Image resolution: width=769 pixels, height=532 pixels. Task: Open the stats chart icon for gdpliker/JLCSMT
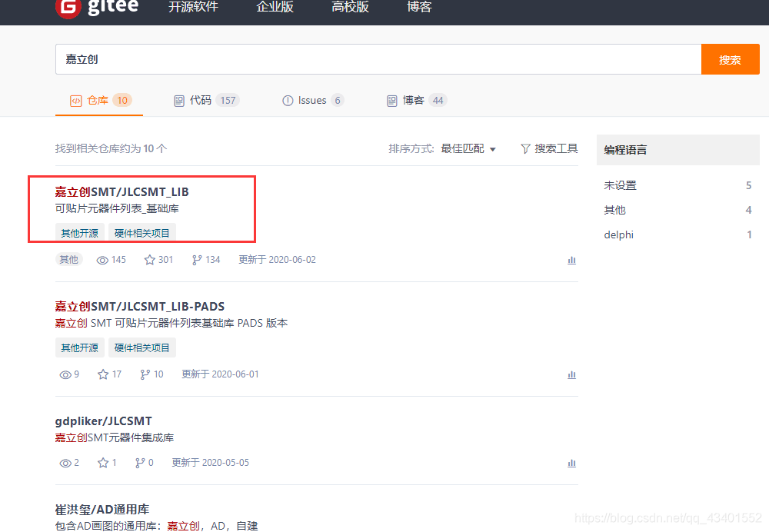click(x=571, y=463)
